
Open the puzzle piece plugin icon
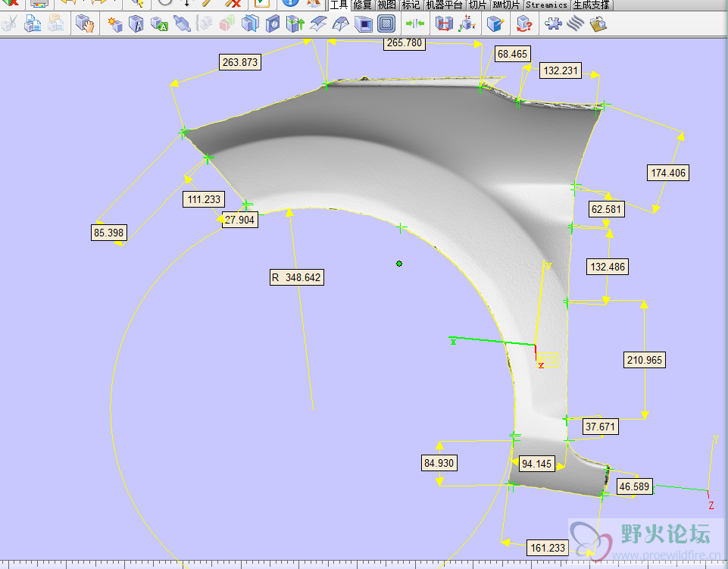pyautogui.click(x=553, y=23)
